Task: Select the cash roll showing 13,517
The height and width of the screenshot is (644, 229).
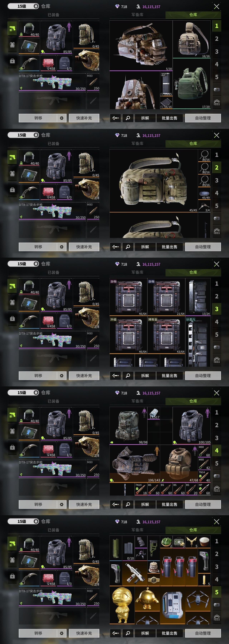Action: point(154,413)
